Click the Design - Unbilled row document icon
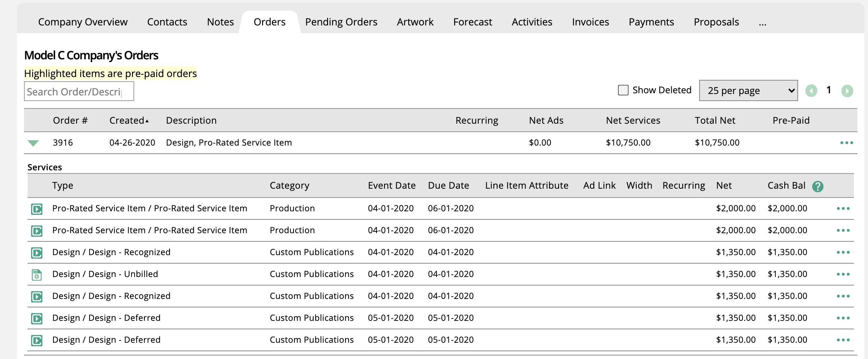 (x=37, y=275)
